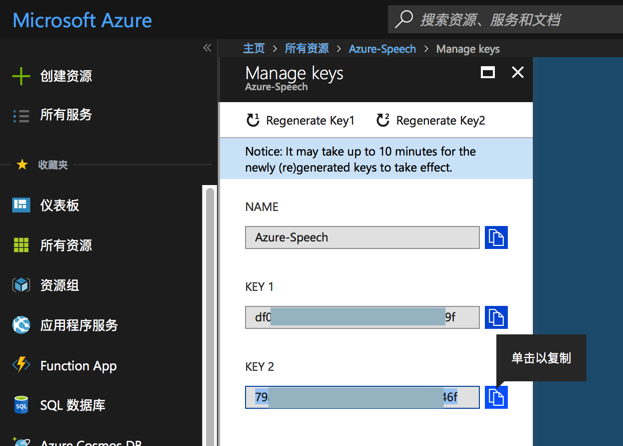This screenshot has height=446, width=623.
Task: Go to home (主页) breadcrumb link
Action: (x=254, y=48)
